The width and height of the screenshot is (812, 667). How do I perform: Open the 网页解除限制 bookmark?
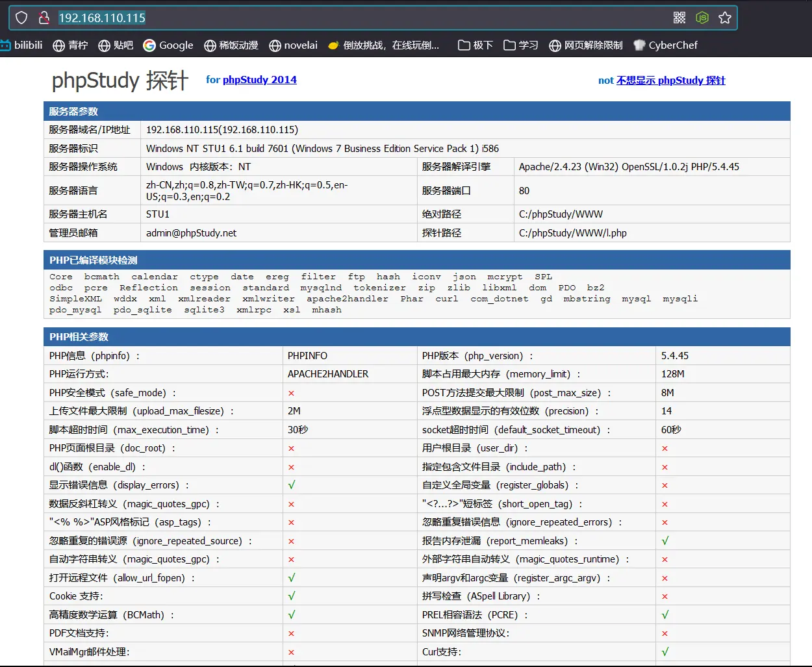click(x=586, y=45)
